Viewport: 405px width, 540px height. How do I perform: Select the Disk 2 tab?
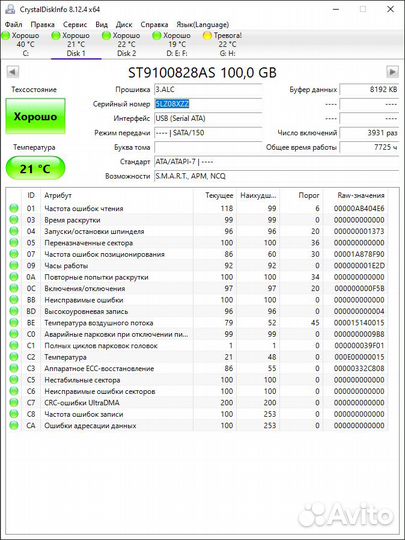click(x=126, y=44)
